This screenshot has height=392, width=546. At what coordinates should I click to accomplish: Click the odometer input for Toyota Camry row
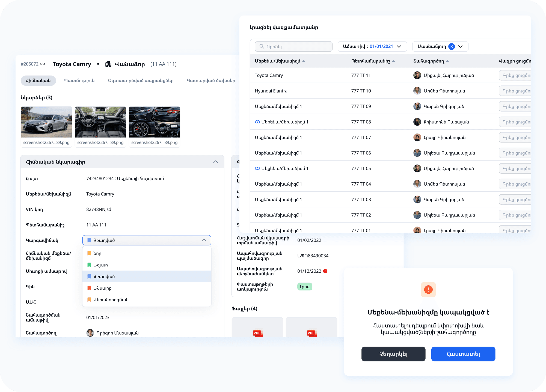[x=515, y=75]
